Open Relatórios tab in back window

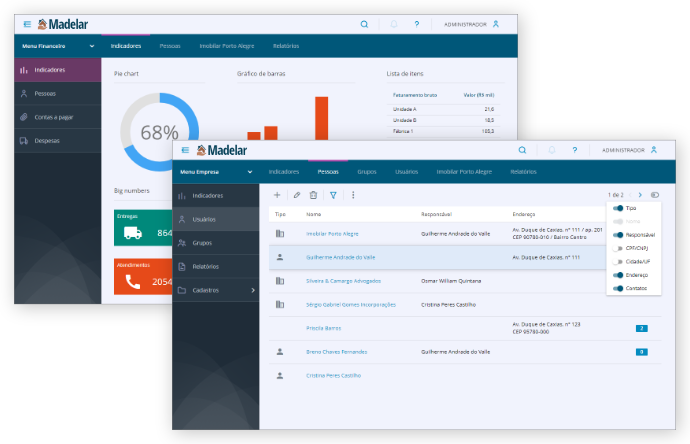[x=286, y=46]
